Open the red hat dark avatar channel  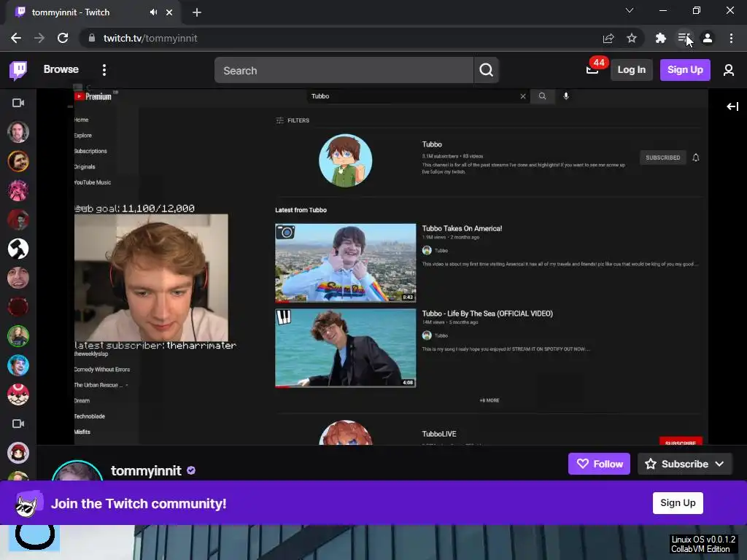[x=18, y=219]
